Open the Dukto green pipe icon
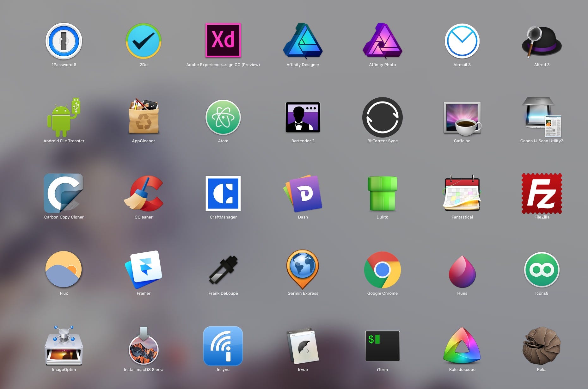Viewport: 588px width, 389px height. coord(383,194)
